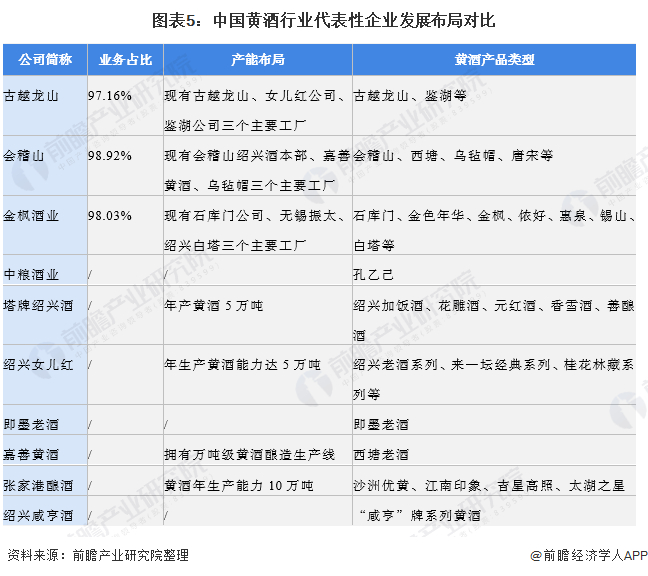Click the @前瞻经济学人APP credit
648x576 pixels.
point(589,555)
